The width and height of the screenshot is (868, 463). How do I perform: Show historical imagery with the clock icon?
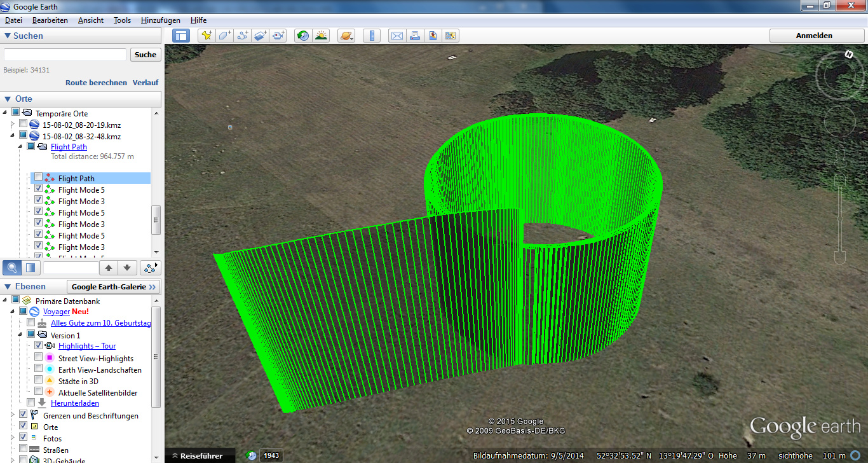(303, 36)
